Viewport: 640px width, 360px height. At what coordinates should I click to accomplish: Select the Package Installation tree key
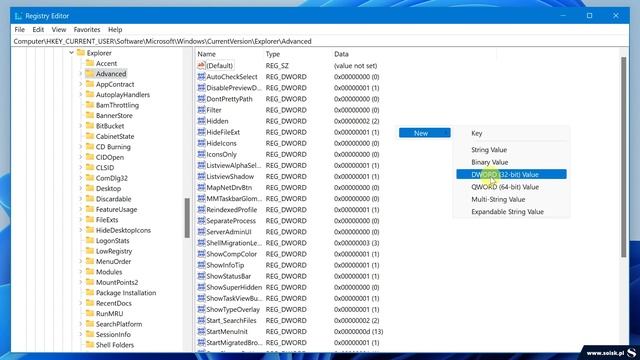click(126, 293)
